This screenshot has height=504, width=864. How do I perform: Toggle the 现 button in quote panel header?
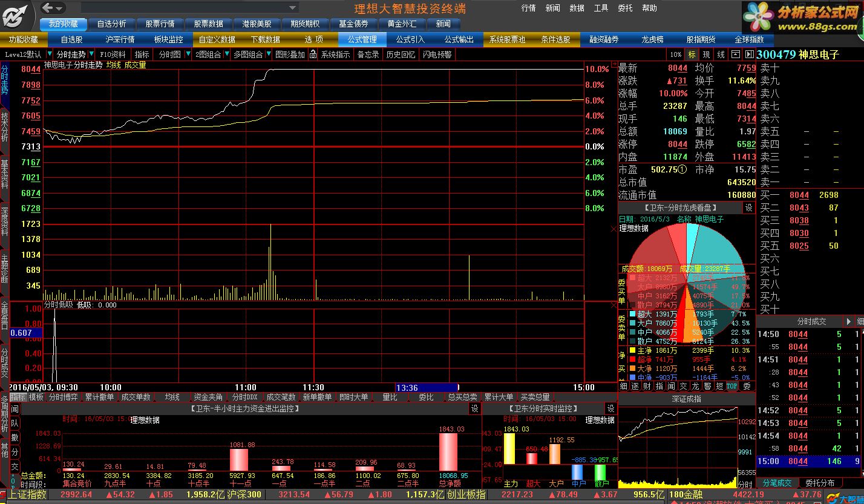click(x=706, y=54)
